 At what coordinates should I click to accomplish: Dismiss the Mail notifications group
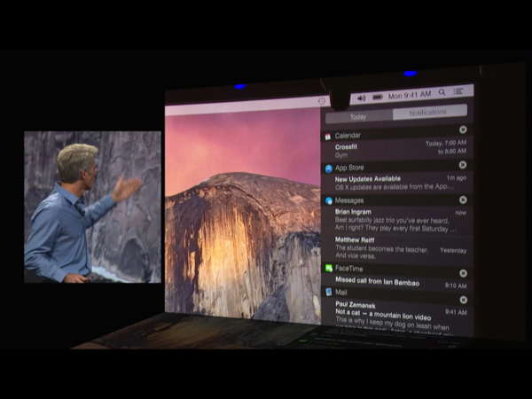click(x=463, y=300)
